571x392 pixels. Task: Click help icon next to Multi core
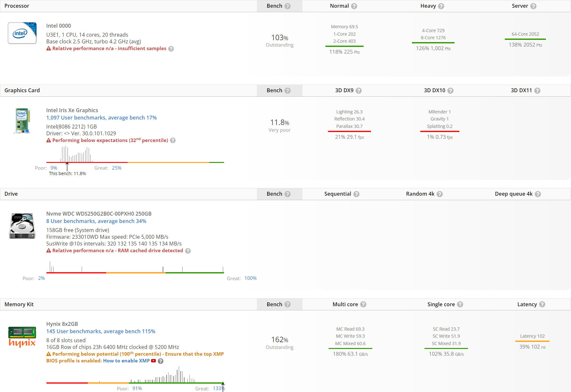[x=363, y=304]
